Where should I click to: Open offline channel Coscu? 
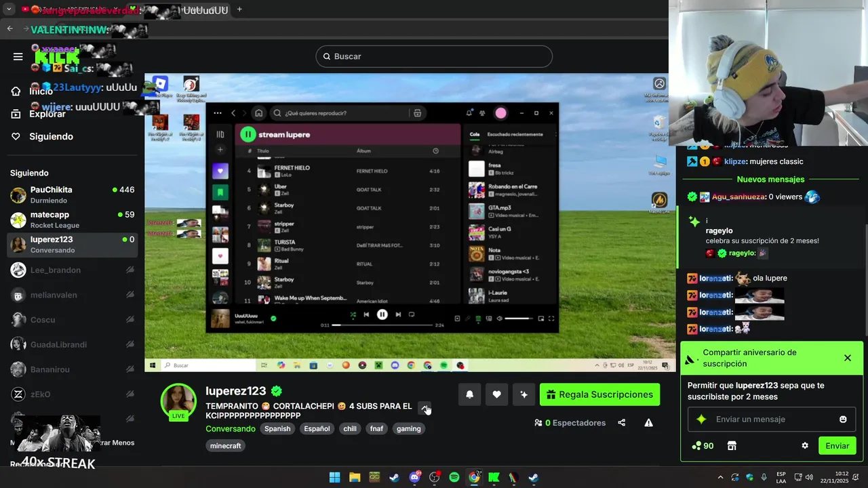(72, 320)
